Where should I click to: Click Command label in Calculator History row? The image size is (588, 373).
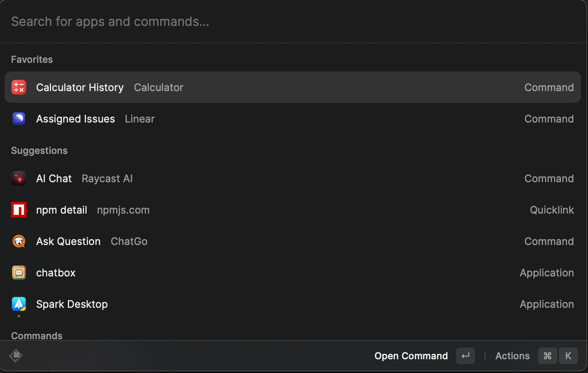pos(549,88)
